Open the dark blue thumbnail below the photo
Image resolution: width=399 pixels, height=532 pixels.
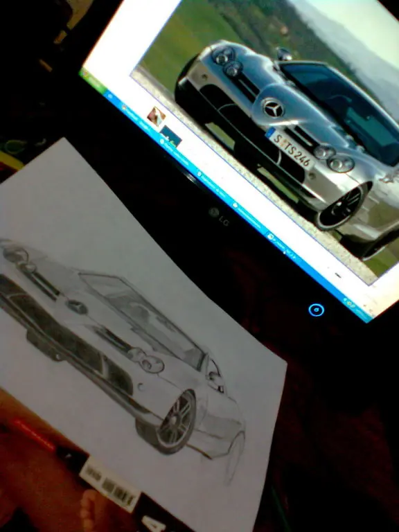[171, 136]
